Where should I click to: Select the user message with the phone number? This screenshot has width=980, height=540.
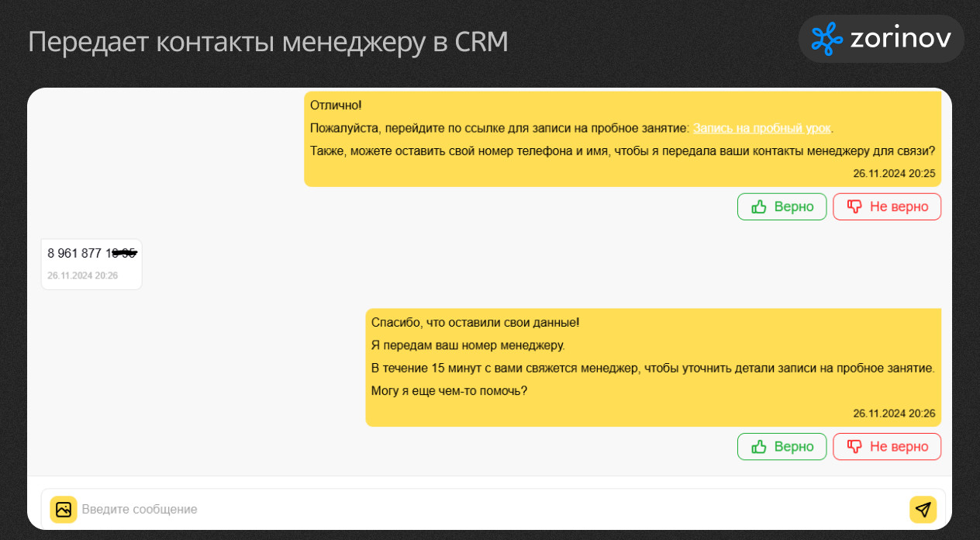pyautogui.click(x=91, y=253)
